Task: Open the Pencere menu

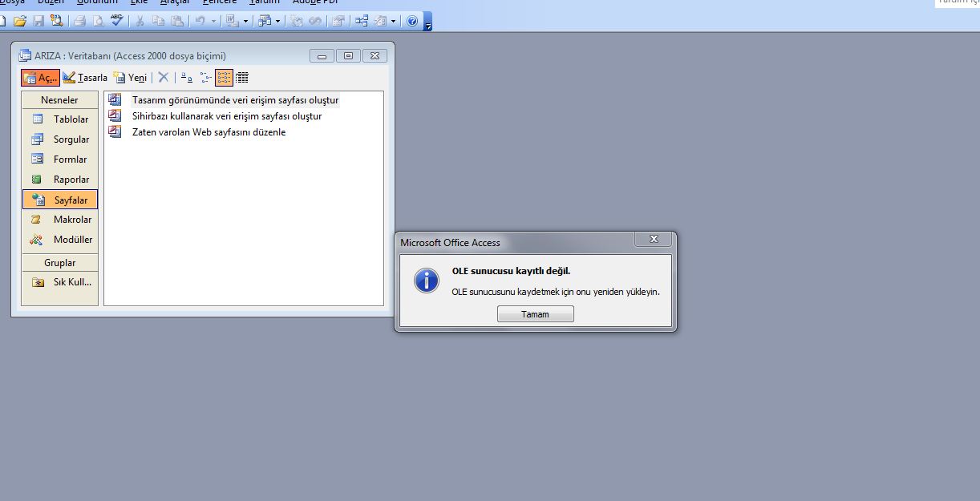Action: (219, 2)
